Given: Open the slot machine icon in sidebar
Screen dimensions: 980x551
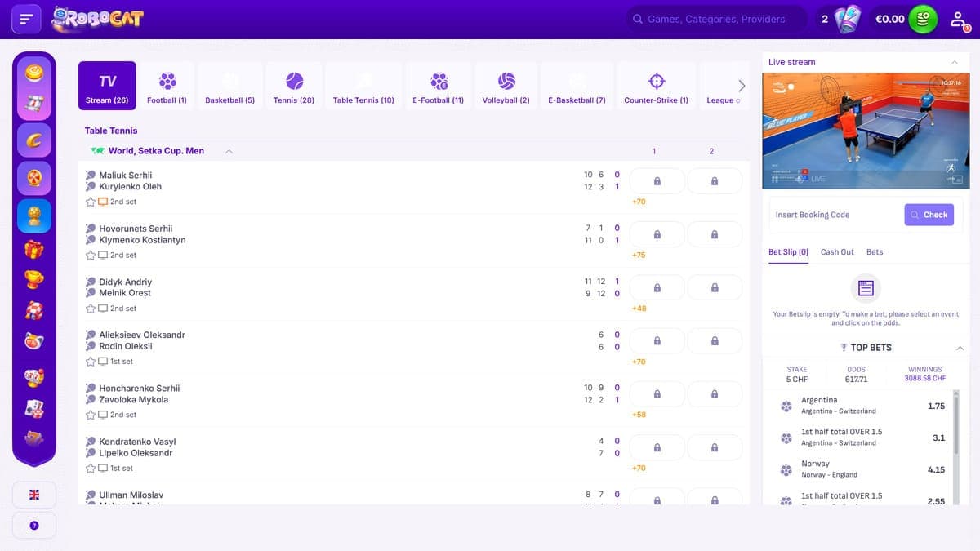Looking at the screenshot, I should point(34,104).
